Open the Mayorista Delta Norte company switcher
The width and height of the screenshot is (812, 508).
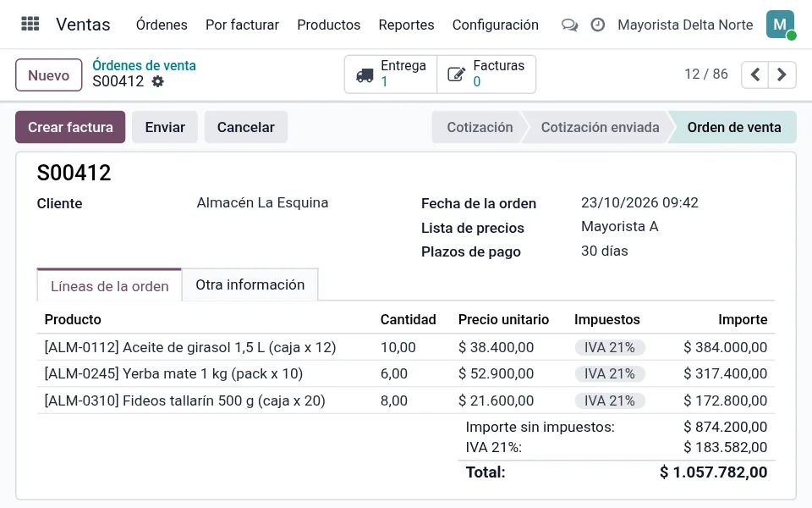(685, 25)
